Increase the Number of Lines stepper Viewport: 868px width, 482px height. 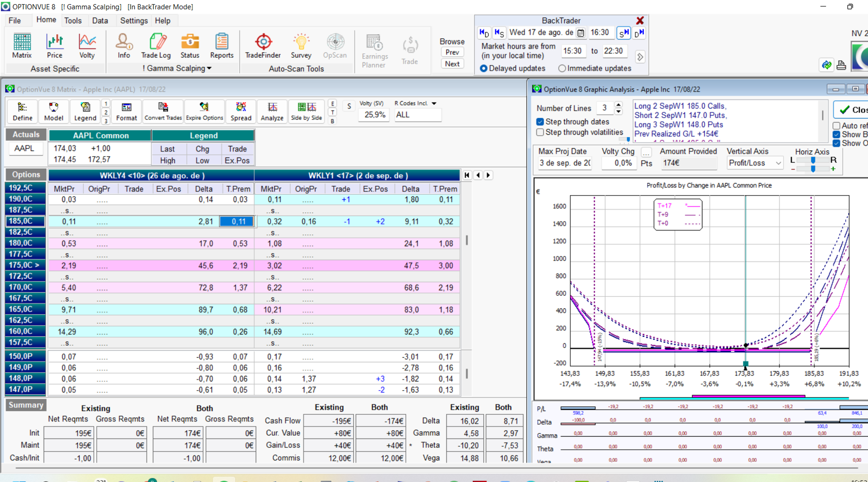tap(619, 105)
